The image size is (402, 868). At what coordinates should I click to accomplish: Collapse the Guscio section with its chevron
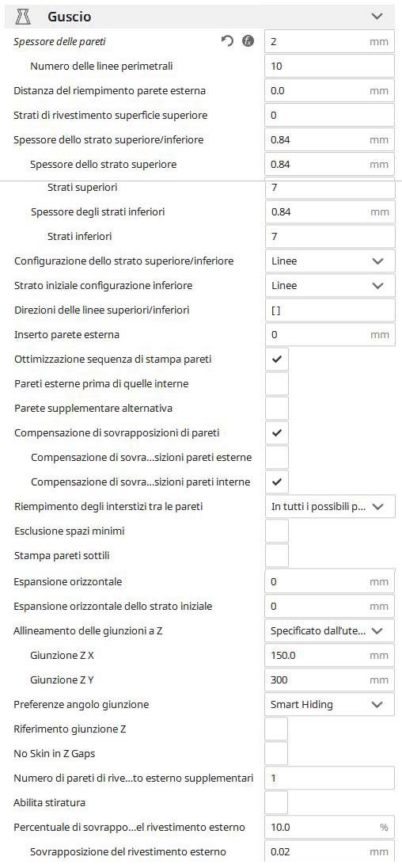pyautogui.click(x=377, y=17)
